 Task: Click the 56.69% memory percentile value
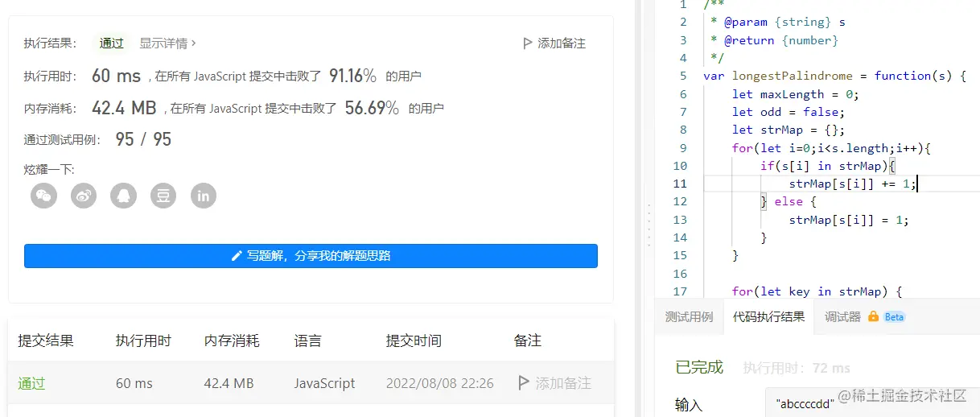[372, 108]
